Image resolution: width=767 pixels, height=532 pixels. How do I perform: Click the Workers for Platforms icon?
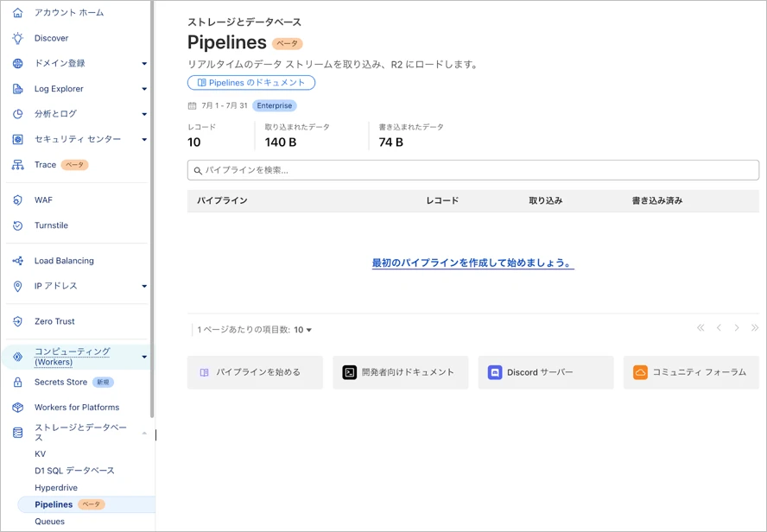[17, 408]
